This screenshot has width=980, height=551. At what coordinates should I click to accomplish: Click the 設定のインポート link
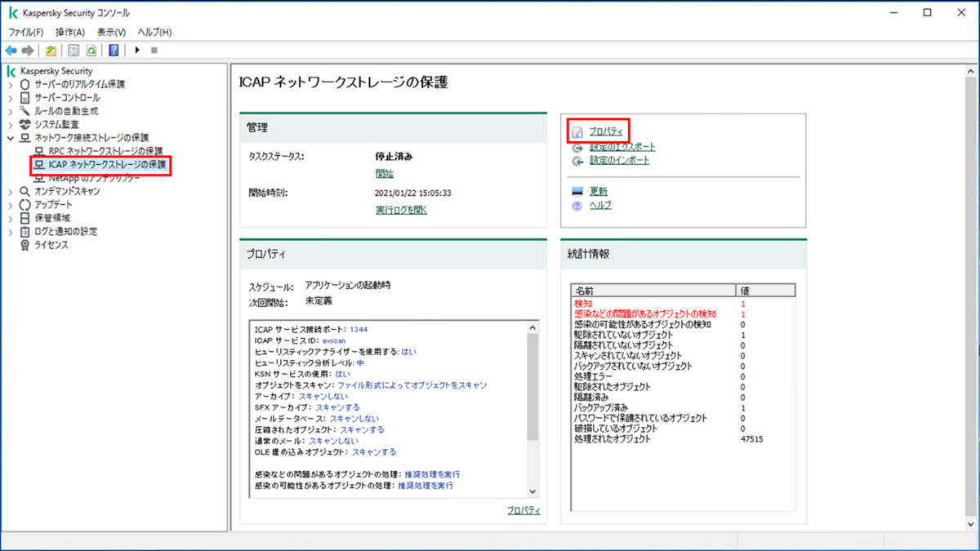pos(620,161)
